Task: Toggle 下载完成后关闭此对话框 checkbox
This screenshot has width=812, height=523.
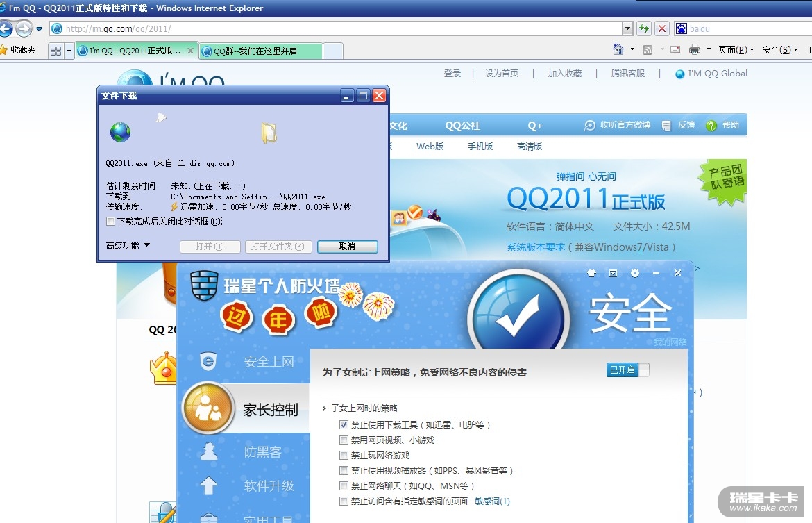Action: 110,222
